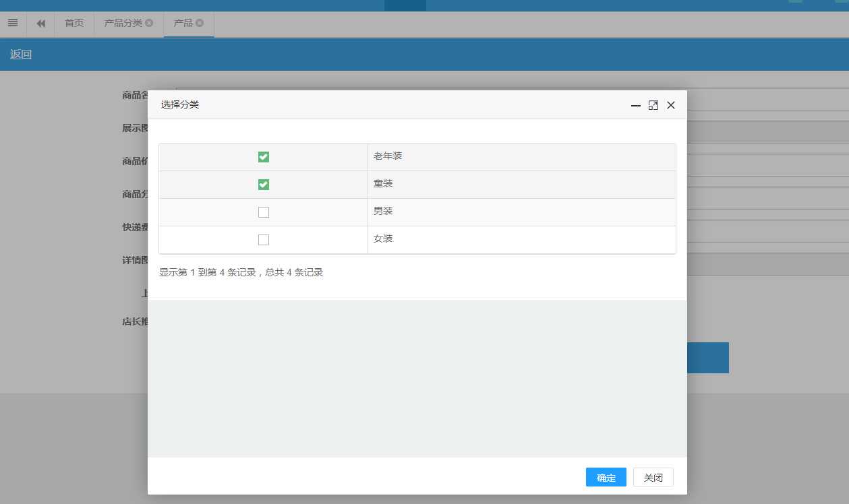Close the 产品 tab with its x icon

point(200,23)
